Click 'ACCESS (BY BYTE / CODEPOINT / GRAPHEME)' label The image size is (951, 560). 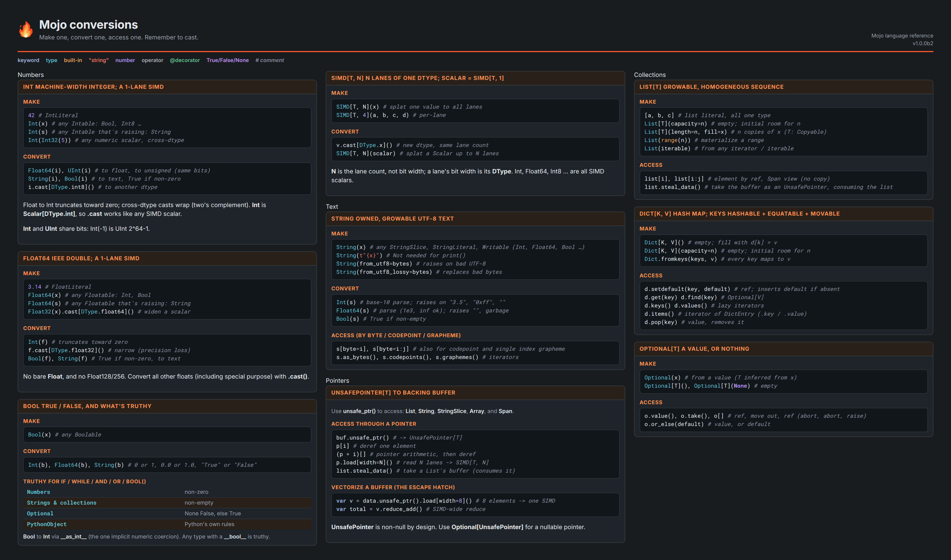[x=396, y=336]
